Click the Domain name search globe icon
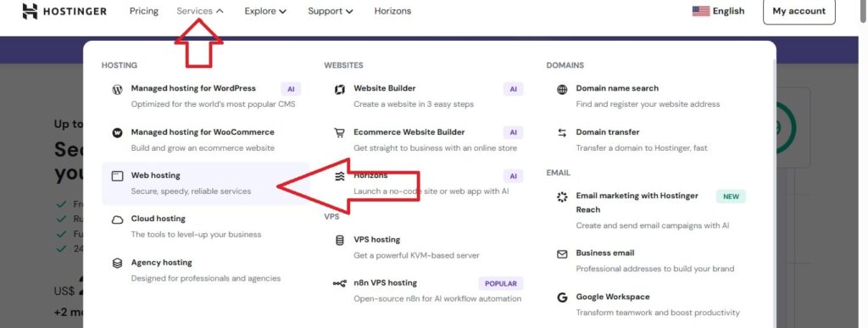The width and height of the screenshot is (868, 328). (x=562, y=89)
